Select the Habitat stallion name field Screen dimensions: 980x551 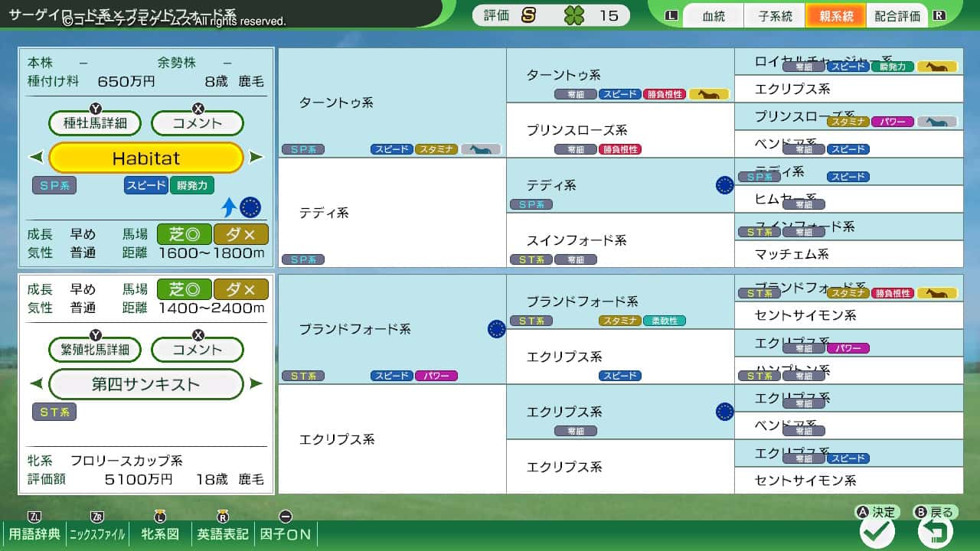click(145, 158)
